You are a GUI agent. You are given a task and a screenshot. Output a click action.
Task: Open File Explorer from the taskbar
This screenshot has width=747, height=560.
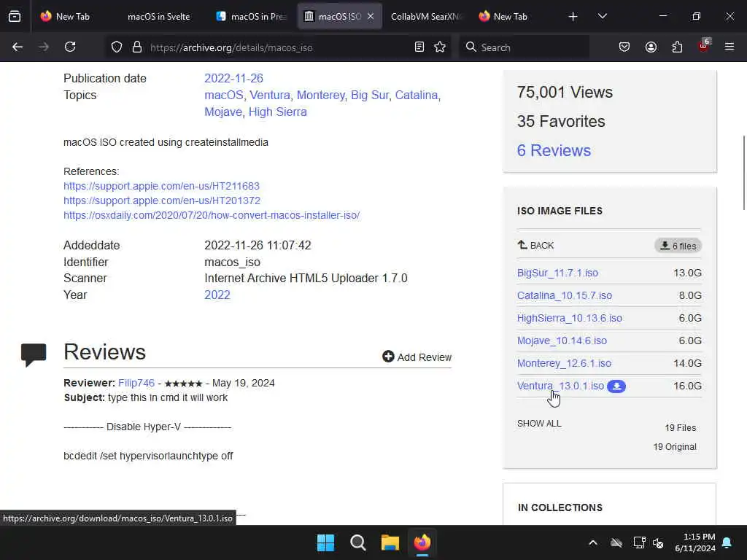(390, 542)
